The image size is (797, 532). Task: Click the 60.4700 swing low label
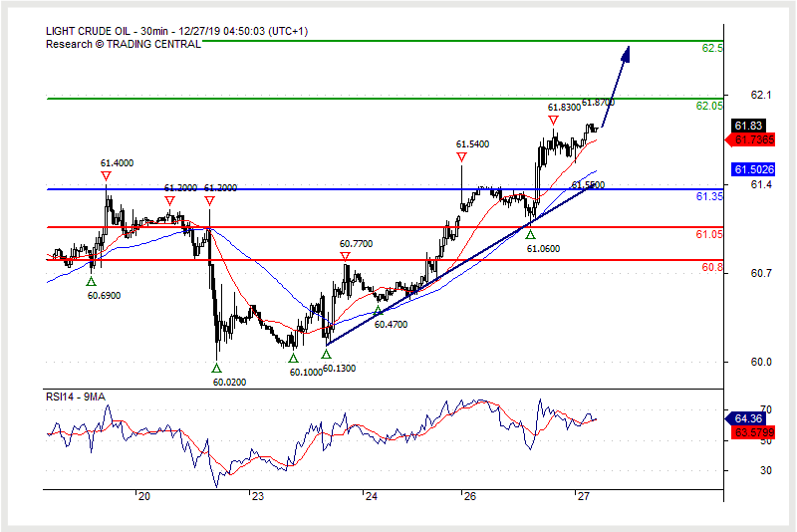click(391, 325)
